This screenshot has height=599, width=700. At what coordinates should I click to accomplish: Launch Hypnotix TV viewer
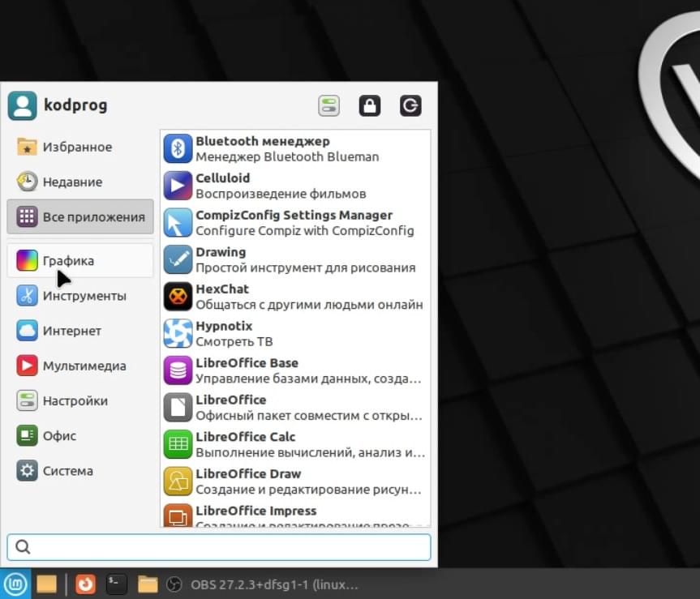[x=295, y=334]
